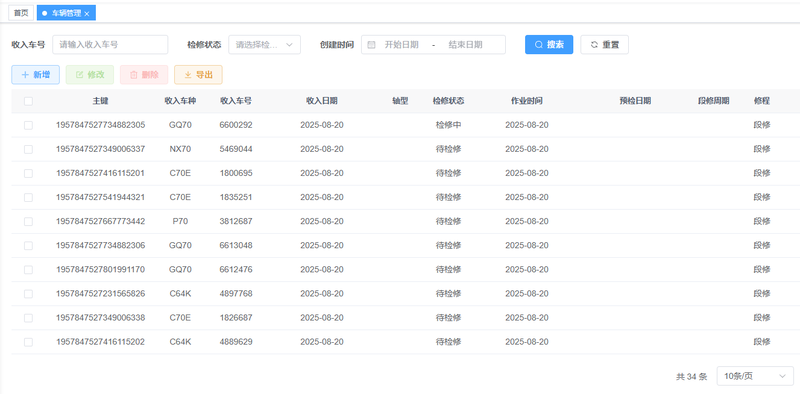Switch to the 车辆管理 tab
This screenshot has height=394, width=800.
pyautogui.click(x=66, y=13)
